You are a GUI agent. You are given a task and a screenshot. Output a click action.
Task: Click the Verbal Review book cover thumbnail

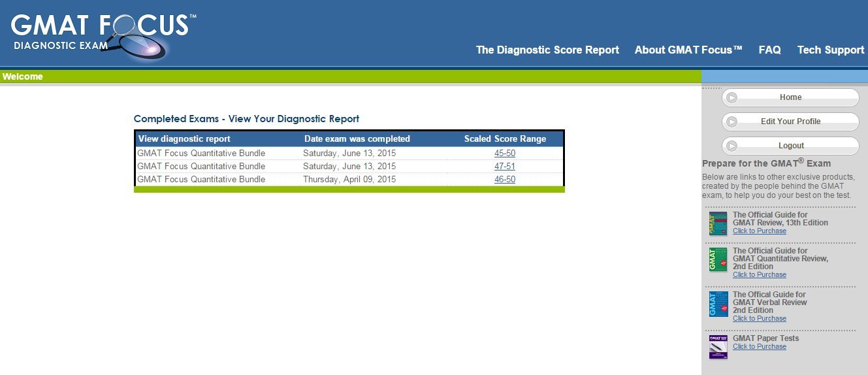[718, 304]
